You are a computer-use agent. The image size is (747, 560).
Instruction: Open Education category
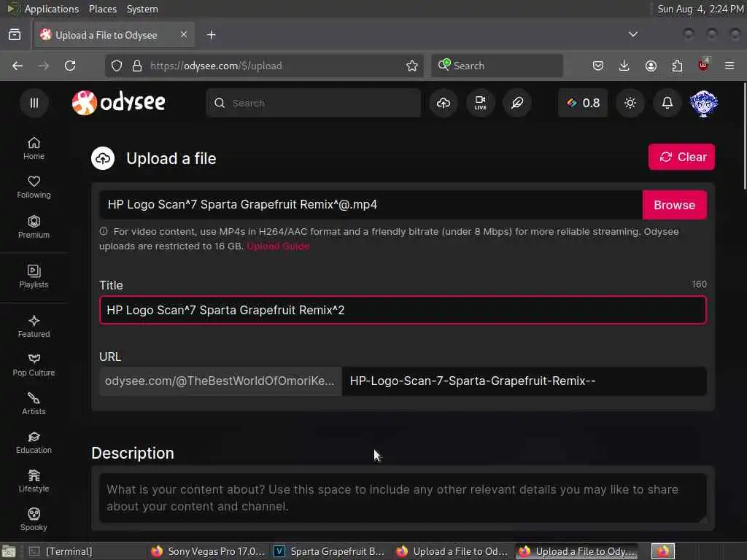point(34,443)
